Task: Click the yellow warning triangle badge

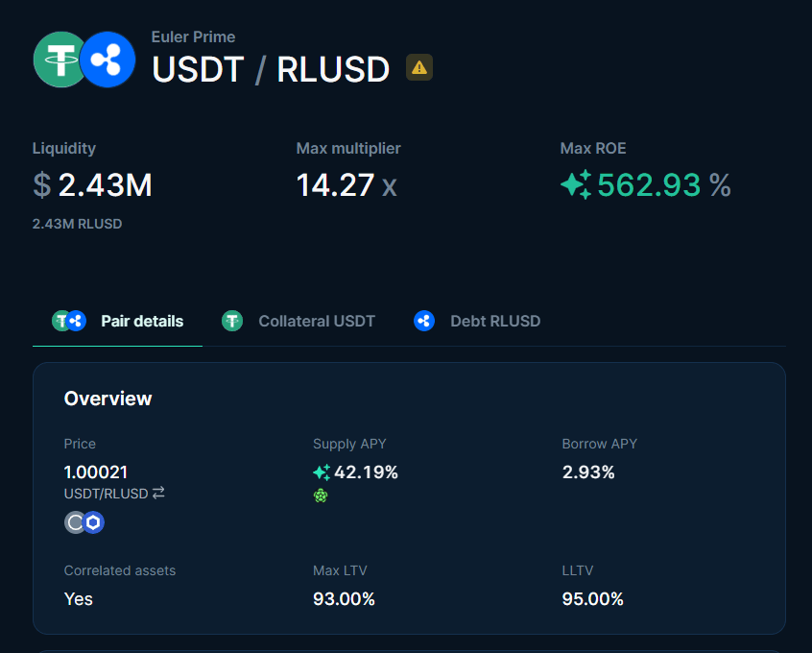Action: 418,67
